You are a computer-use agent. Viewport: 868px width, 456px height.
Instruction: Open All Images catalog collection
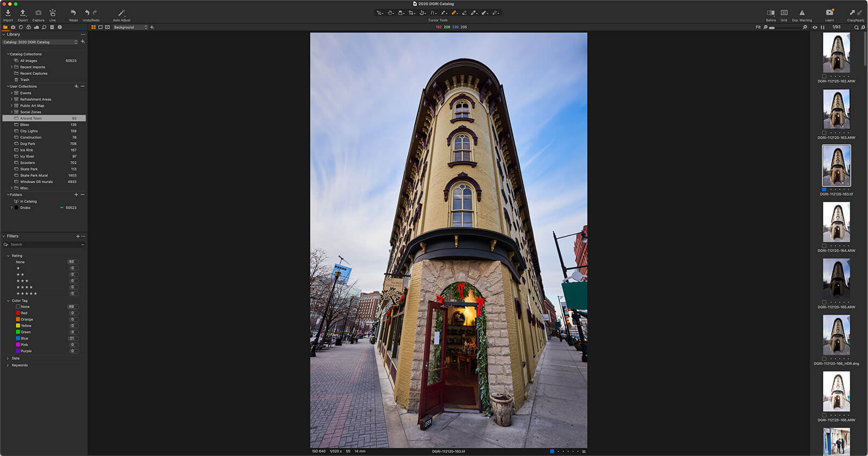point(28,61)
